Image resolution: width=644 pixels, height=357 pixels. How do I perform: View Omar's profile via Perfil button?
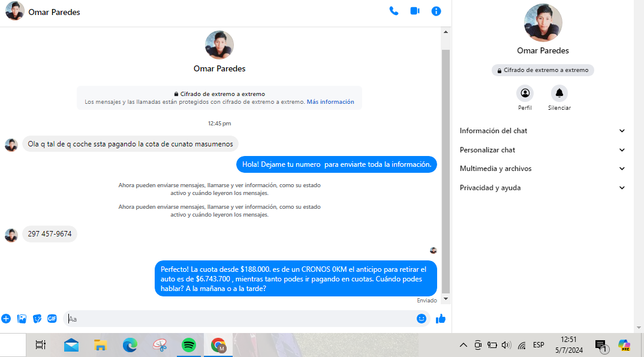point(525,94)
